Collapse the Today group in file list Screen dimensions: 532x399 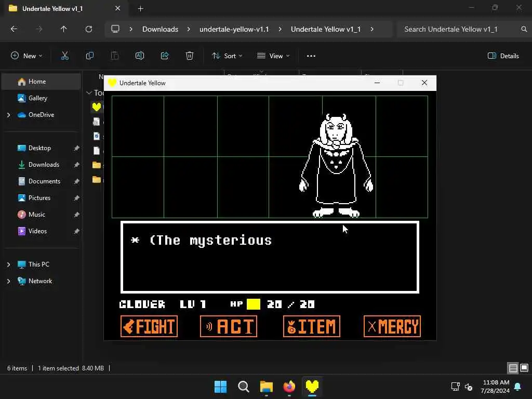point(89,92)
